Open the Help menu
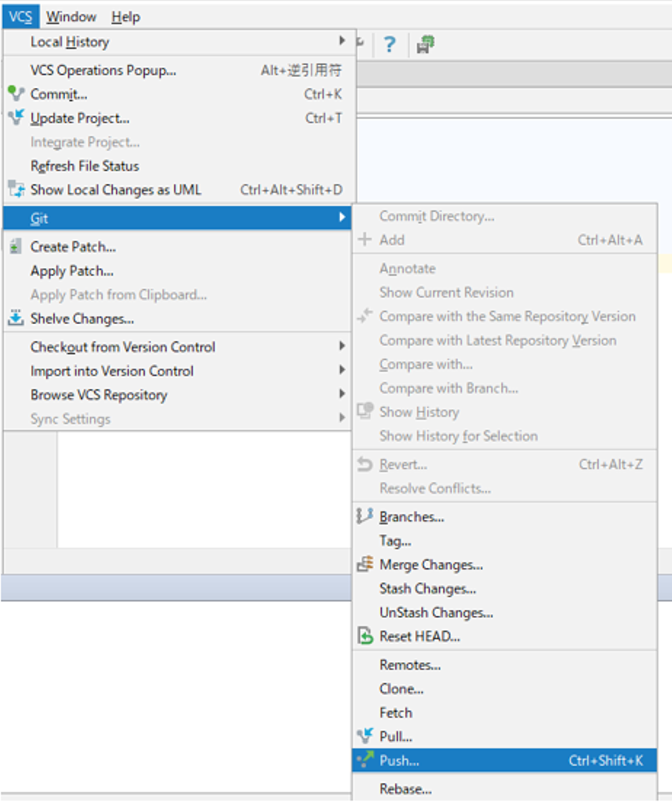 (126, 17)
